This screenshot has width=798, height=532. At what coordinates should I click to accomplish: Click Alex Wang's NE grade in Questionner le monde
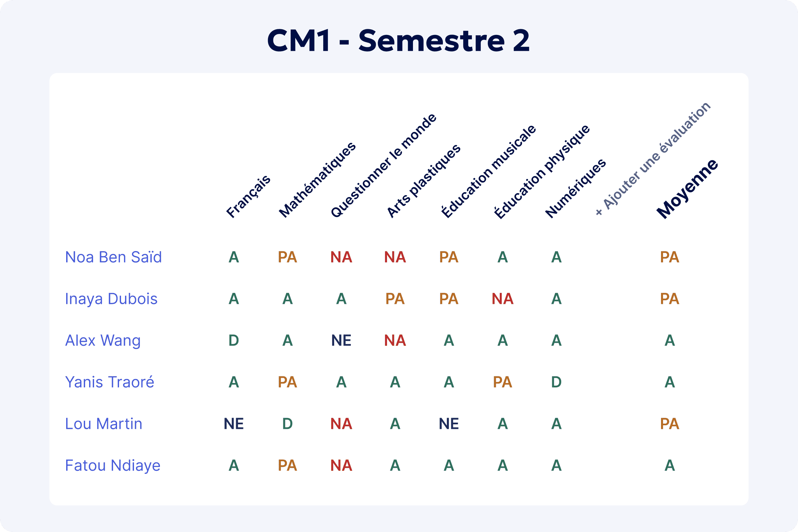[x=341, y=340]
